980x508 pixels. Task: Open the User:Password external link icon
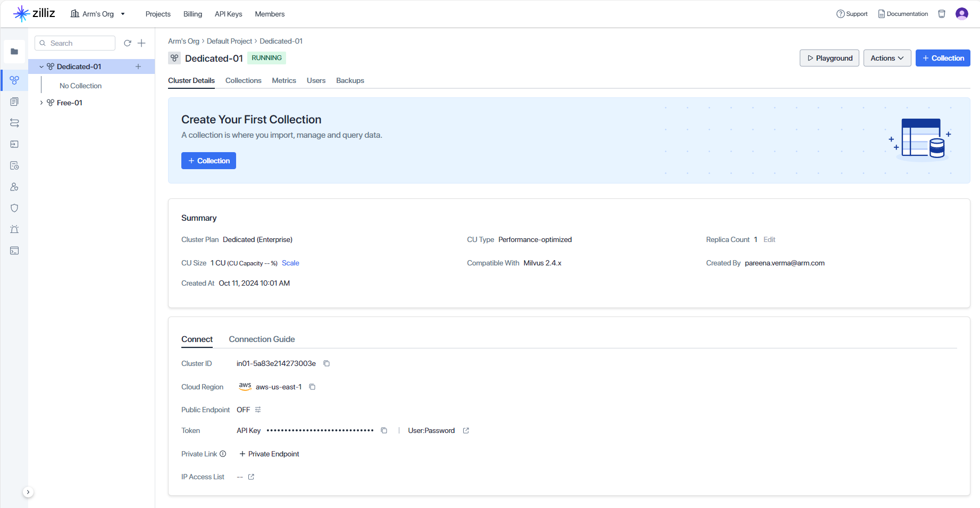tap(466, 430)
